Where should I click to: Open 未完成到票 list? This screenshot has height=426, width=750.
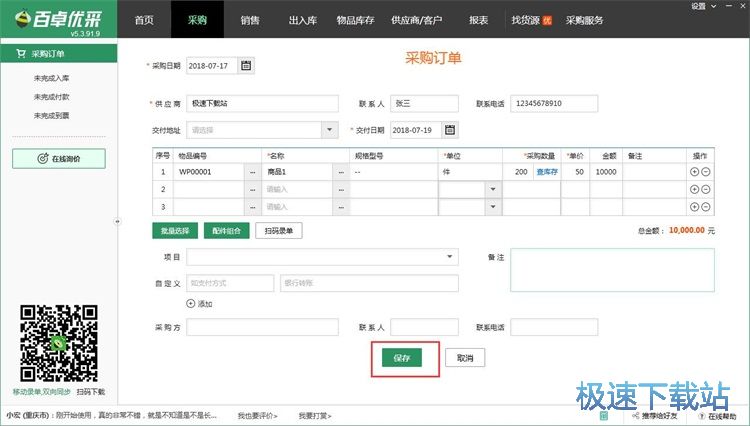[x=52, y=115]
